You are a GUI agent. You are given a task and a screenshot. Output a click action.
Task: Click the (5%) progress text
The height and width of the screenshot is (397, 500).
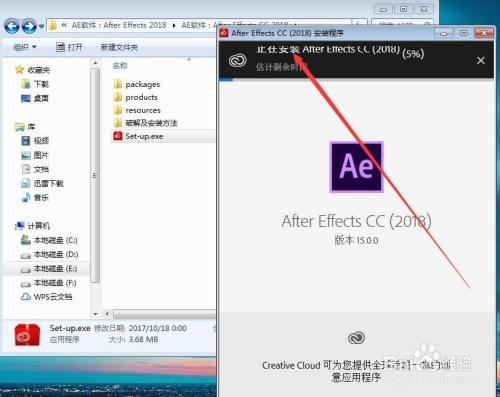413,54
